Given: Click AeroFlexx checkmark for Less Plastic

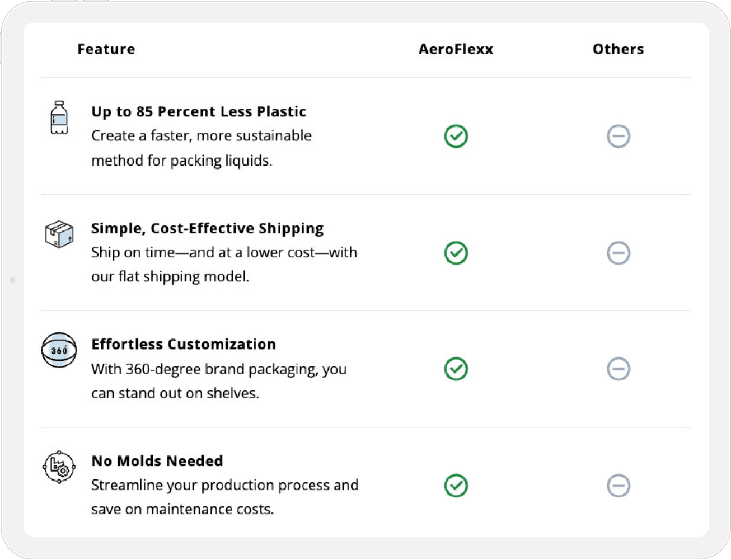Looking at the screenshot, I should (456, 136).
